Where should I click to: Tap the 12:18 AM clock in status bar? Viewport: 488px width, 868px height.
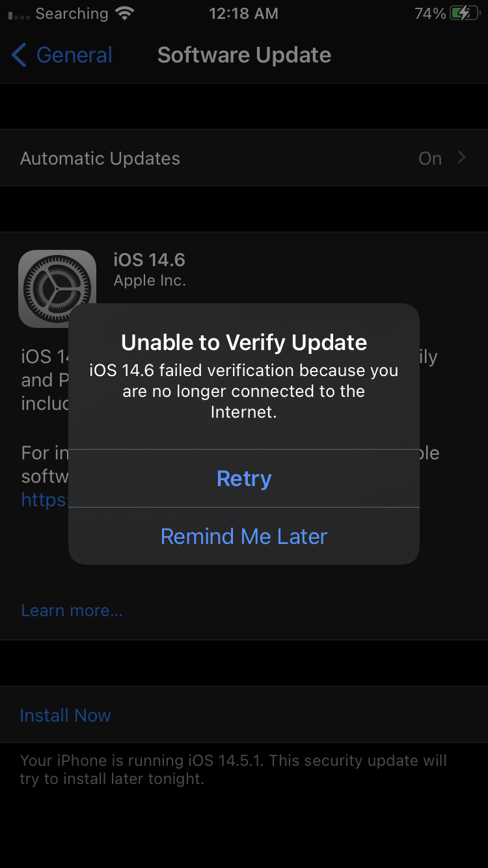pos(244,14)
